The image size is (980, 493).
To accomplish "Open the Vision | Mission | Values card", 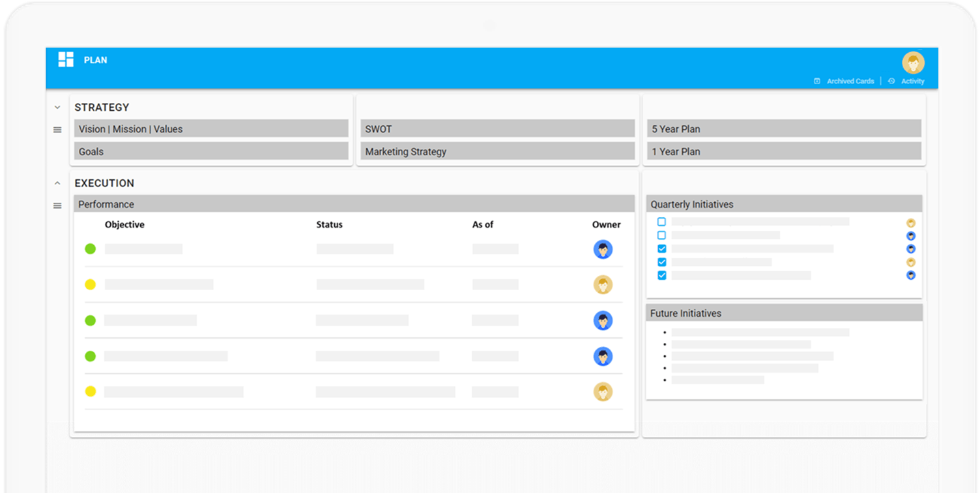I will tap(211, 128).
